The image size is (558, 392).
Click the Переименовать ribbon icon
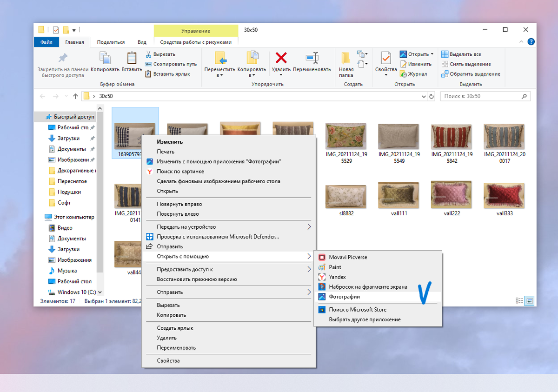[312, 58]
